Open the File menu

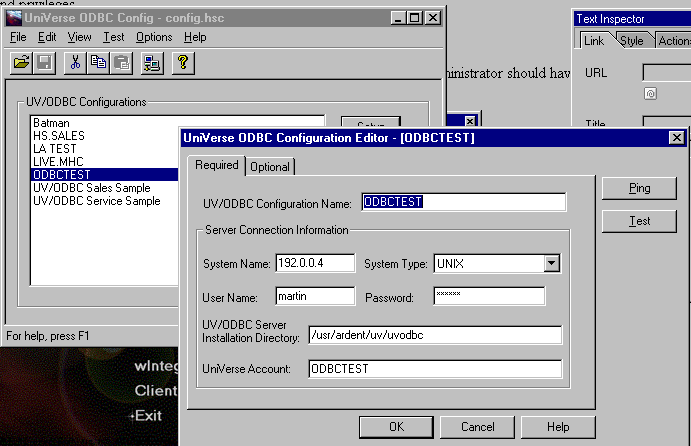coord(18,37)
